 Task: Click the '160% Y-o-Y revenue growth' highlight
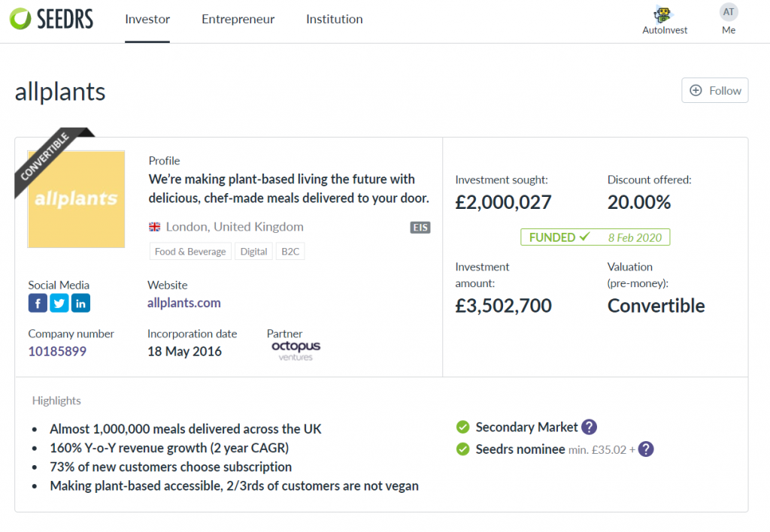point(169,448)
